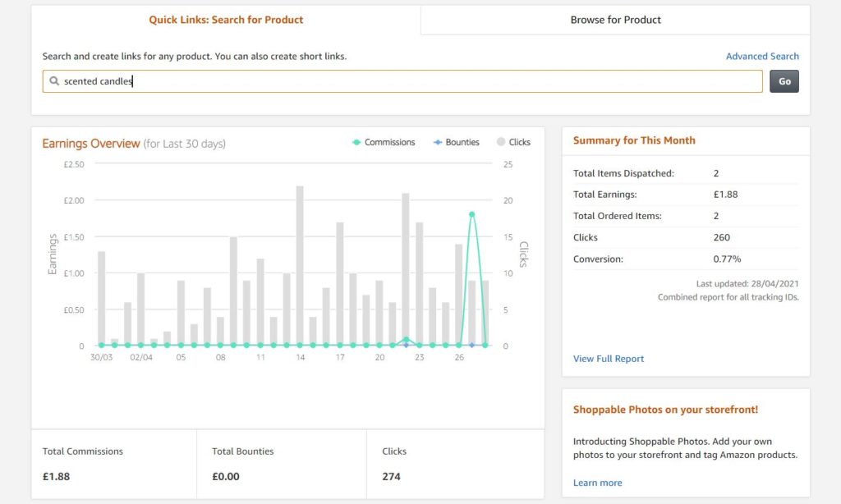Open View Full Report link

(608, 359)
